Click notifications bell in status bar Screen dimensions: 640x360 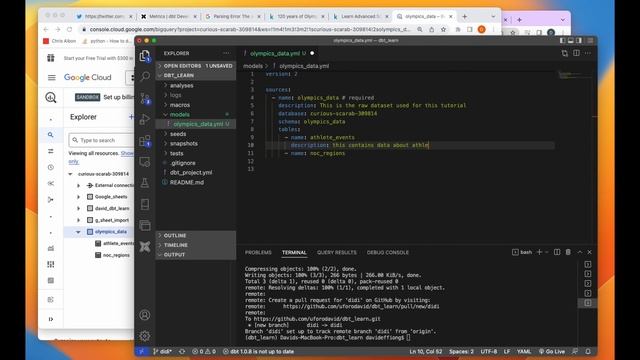pos(588,351)
